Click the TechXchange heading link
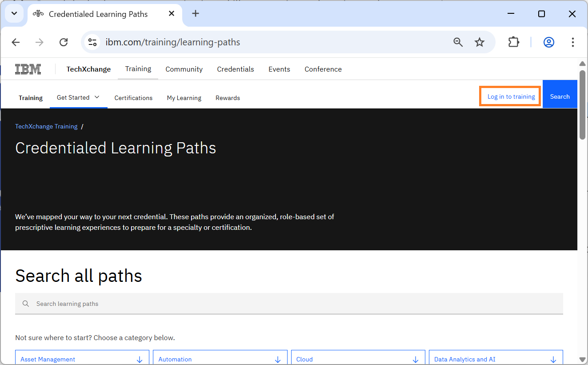The height and width of the screenshot is (365, 588). point(88,69)
